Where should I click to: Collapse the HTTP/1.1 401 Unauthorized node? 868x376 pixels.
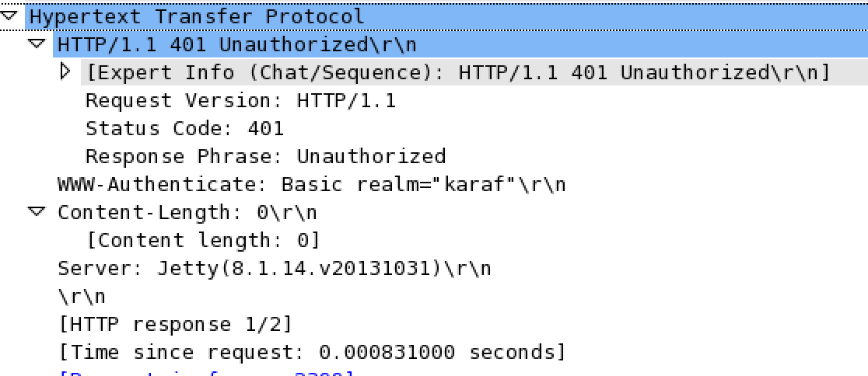tap(37, 44)
